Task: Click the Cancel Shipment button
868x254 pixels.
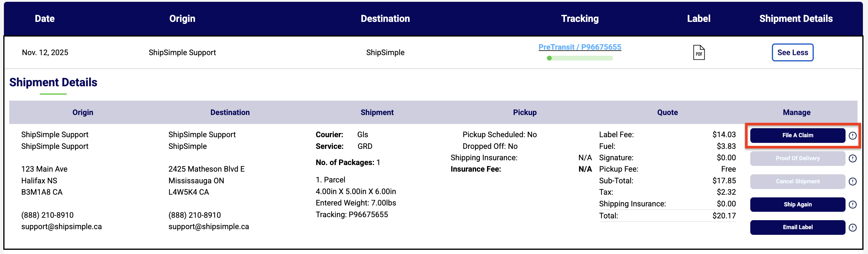Action: coord(797,181)
